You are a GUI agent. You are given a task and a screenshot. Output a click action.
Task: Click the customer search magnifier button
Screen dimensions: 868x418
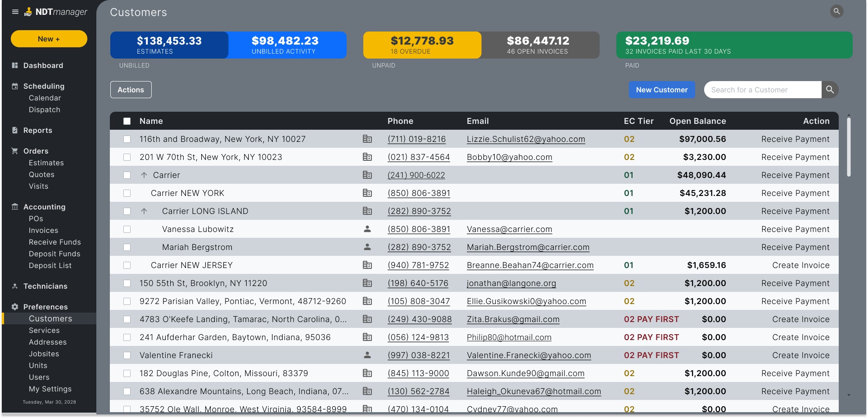[x=830, y=90]
